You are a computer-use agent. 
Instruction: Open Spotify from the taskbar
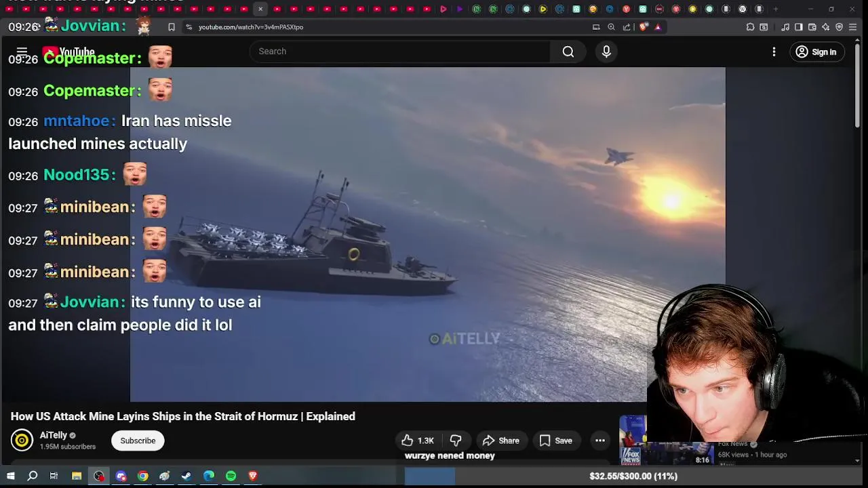(231, 476)
